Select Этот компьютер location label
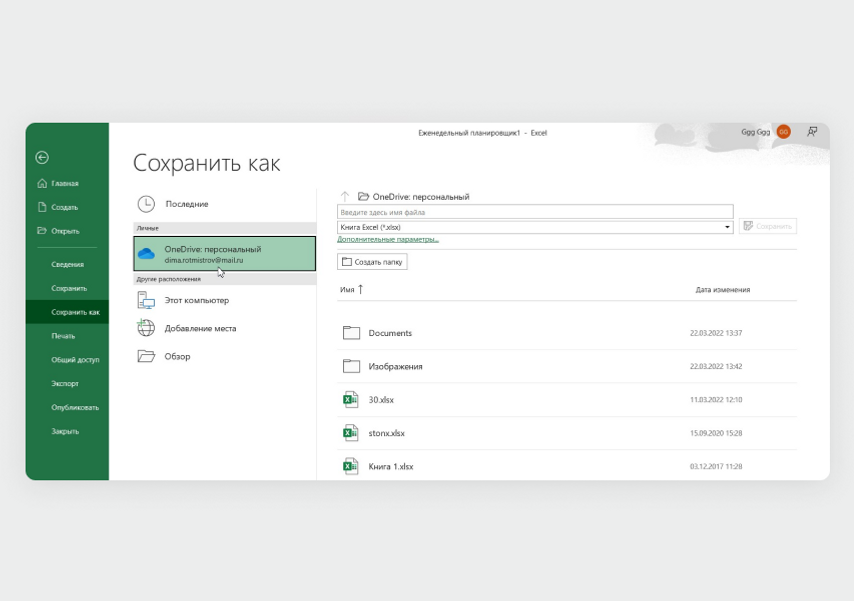Viewport: 854px width, 601px height. pyautogui.click(x=197, y=300)
